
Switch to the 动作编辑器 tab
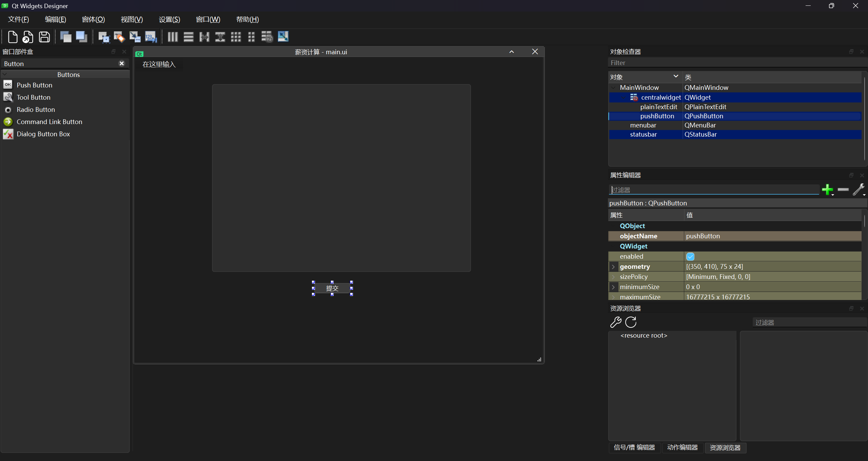pyautogui.click(x=682, y=447)
